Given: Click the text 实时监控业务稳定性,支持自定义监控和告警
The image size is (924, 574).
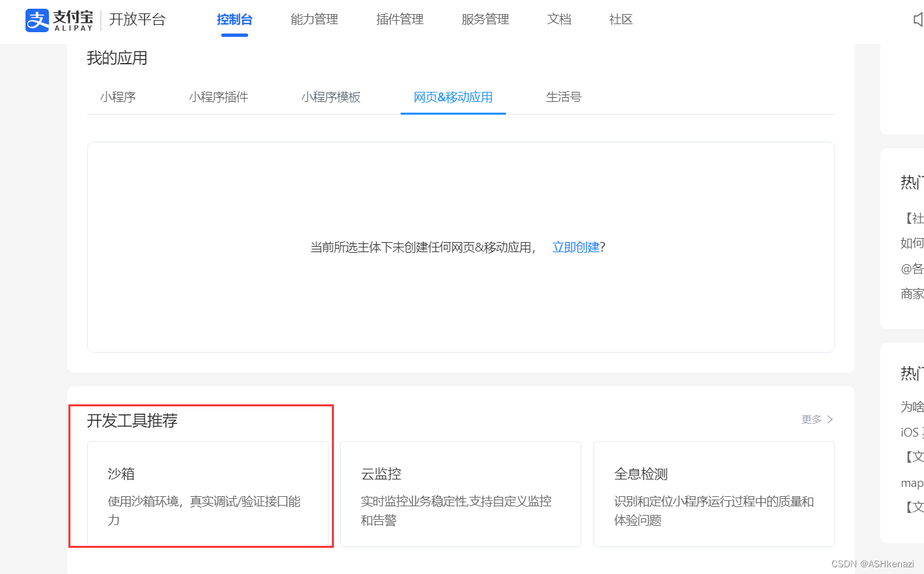Looking at the screenshot, I should [x=457, y=510].
